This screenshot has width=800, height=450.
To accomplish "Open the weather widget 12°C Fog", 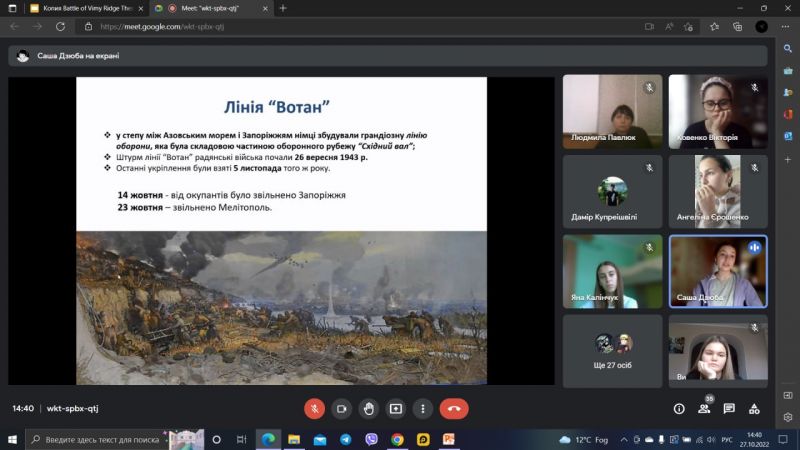I will pos(584,439).
